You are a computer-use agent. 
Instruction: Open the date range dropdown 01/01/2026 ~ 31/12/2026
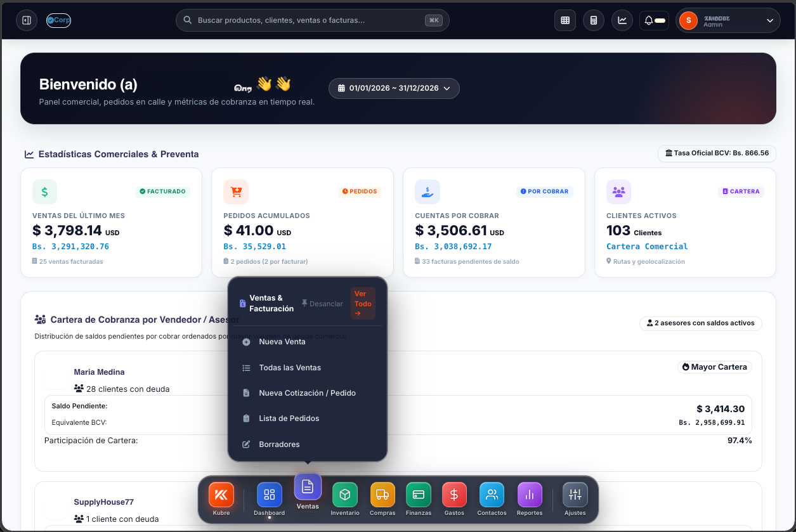point(394,88)
